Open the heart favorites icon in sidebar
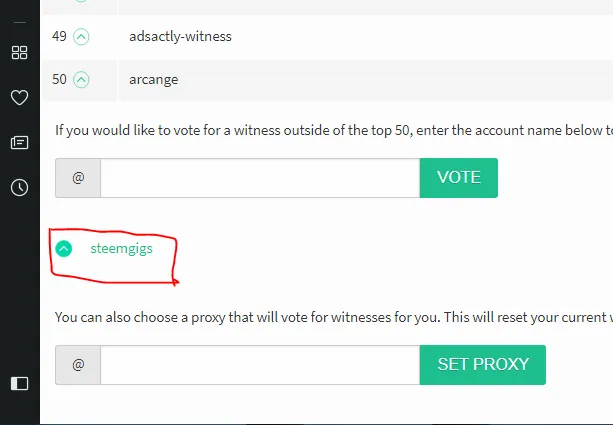This screenshot has width=613, height=425. click(x=20, y=97)
